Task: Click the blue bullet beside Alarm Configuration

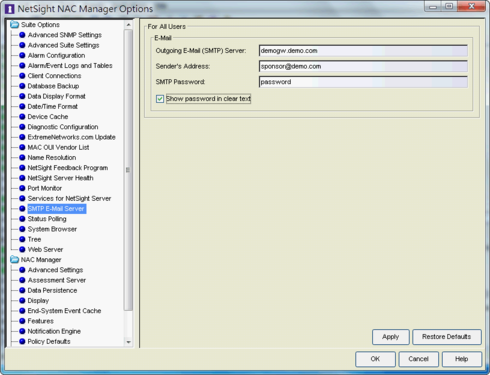Action: point(22,55)
